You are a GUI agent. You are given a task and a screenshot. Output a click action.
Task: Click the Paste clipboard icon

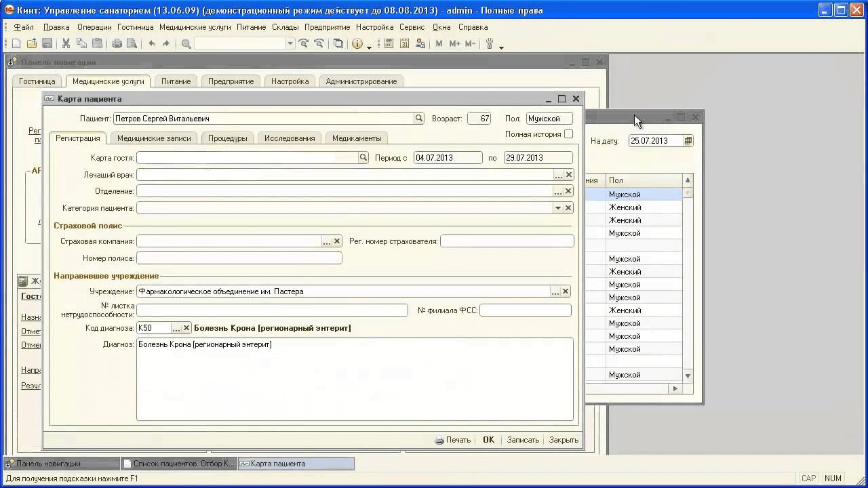pyautogui.click(x=97, y=43)
